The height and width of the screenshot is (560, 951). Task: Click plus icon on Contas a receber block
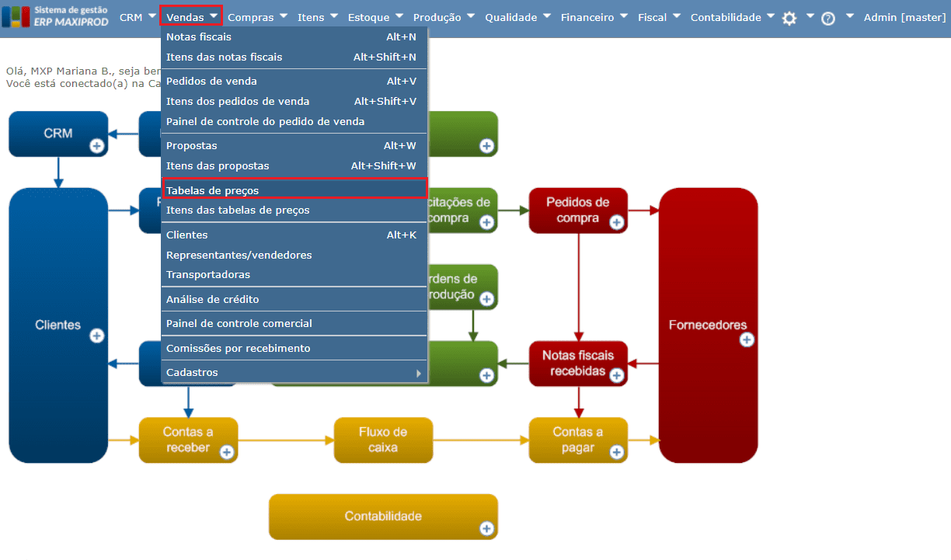pos(227,452)
